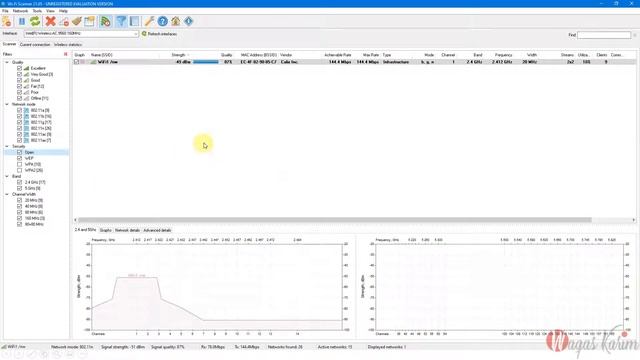Toggle the graph checkbox in the WIFI row

76,62
